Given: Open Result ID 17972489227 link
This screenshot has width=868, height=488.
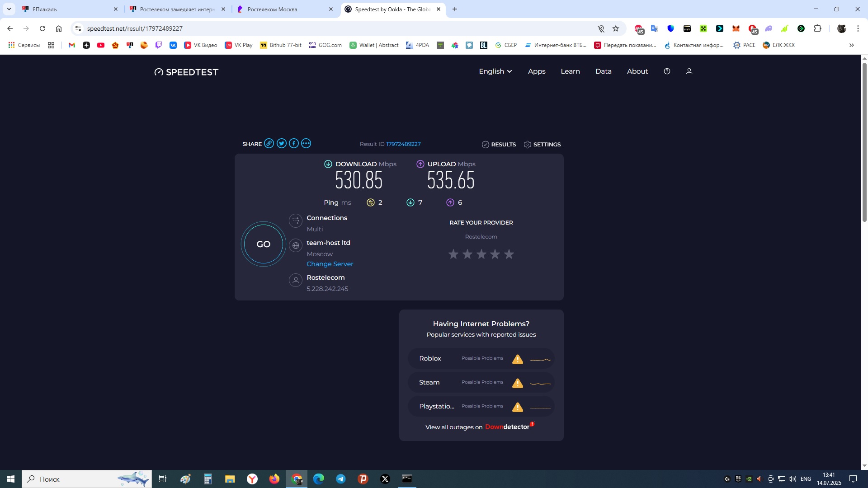Looking at the screenshot, I should point(403,144).
